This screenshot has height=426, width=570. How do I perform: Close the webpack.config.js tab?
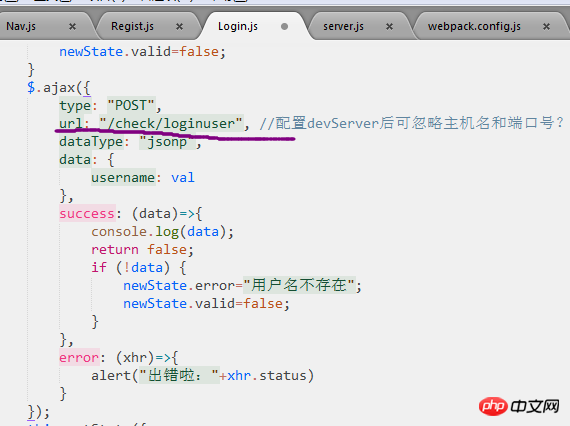[546, 27]
